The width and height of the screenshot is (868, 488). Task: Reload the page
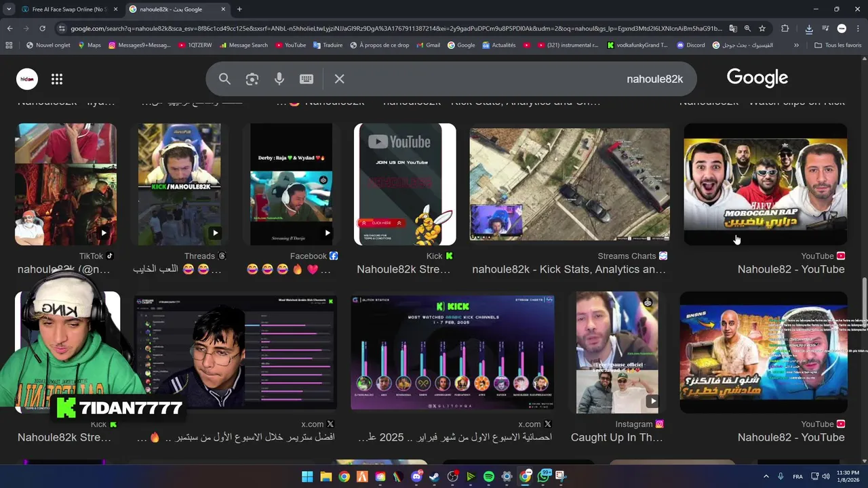coord(42,28)
